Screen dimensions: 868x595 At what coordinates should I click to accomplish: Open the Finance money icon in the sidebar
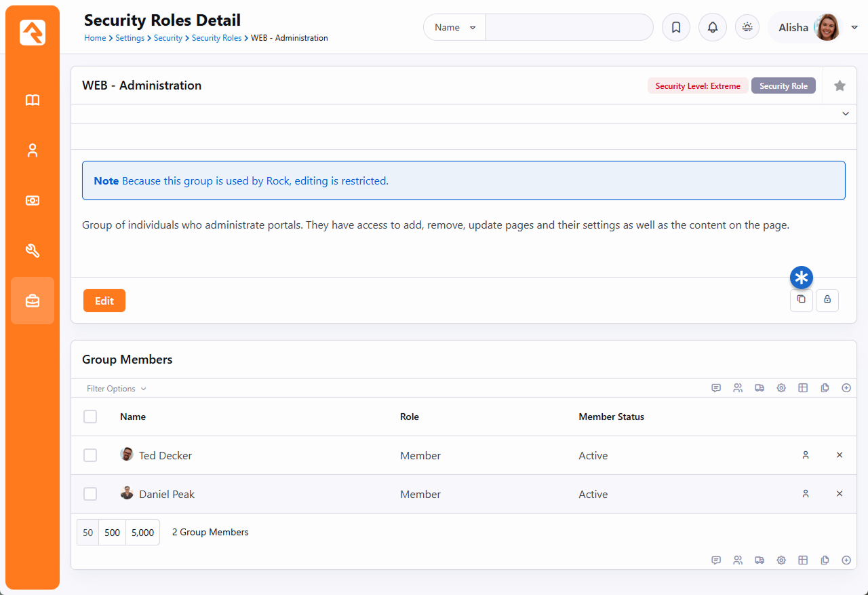point(33,201)
